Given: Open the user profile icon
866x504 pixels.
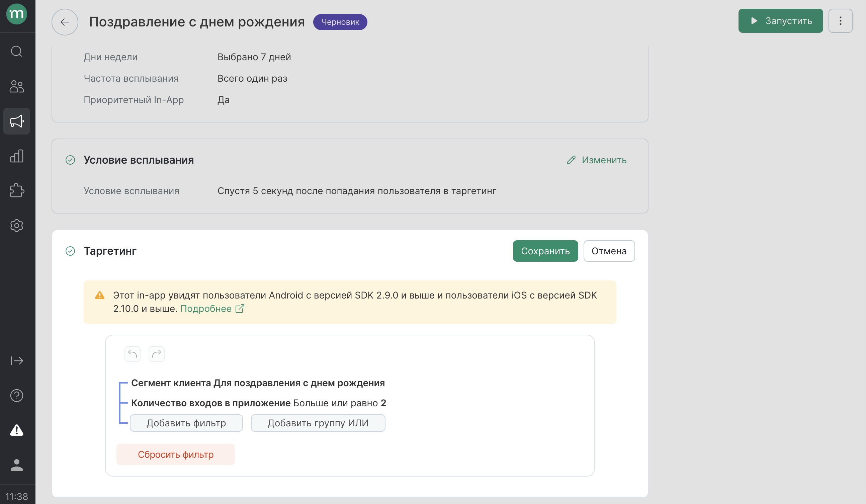Looking at the screenshot, I should [x=16, y=465].
